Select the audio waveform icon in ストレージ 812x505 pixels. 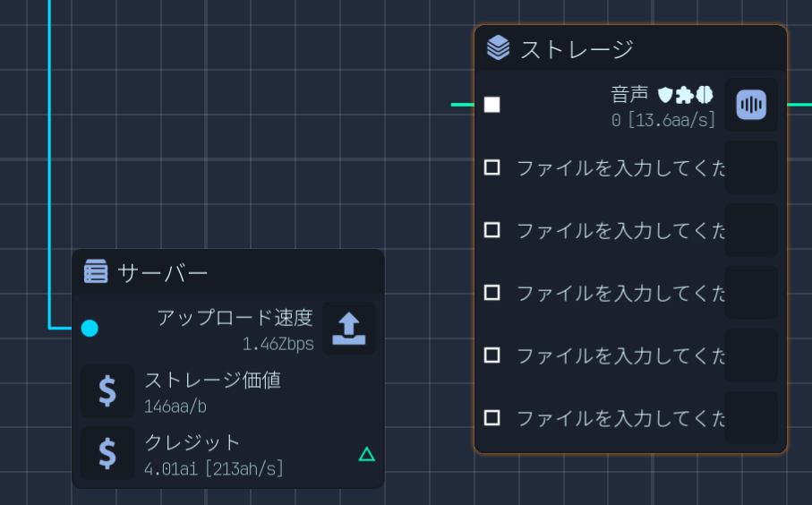751,105
